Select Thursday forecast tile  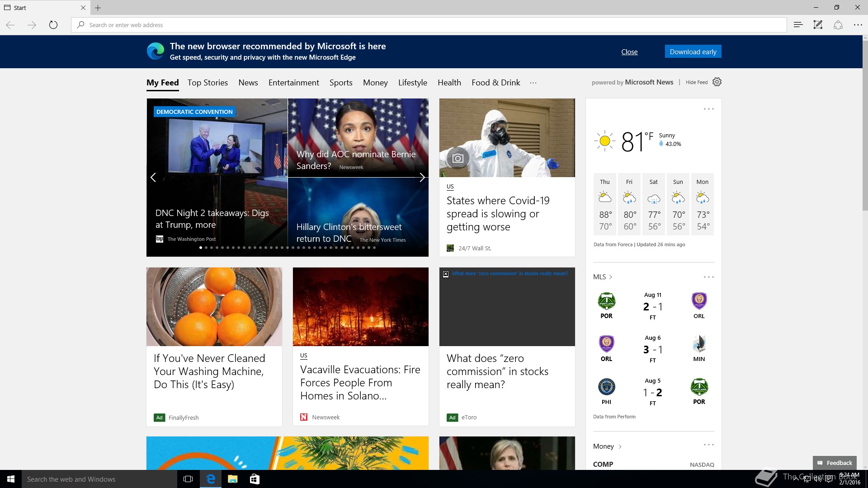(605, 204)
